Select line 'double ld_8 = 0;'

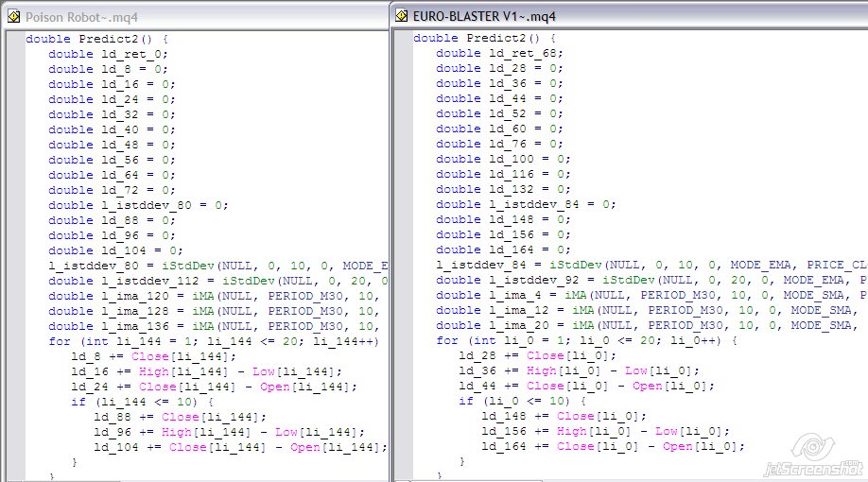108,69
